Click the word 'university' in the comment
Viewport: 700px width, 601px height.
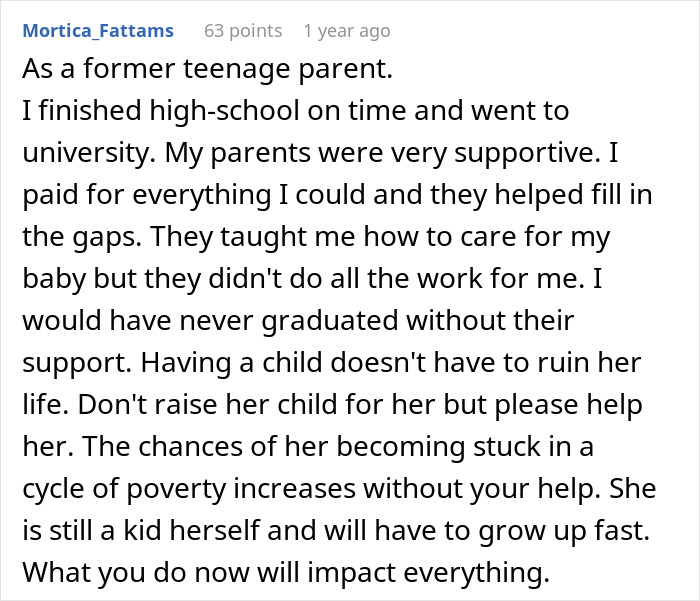[85, 153]
